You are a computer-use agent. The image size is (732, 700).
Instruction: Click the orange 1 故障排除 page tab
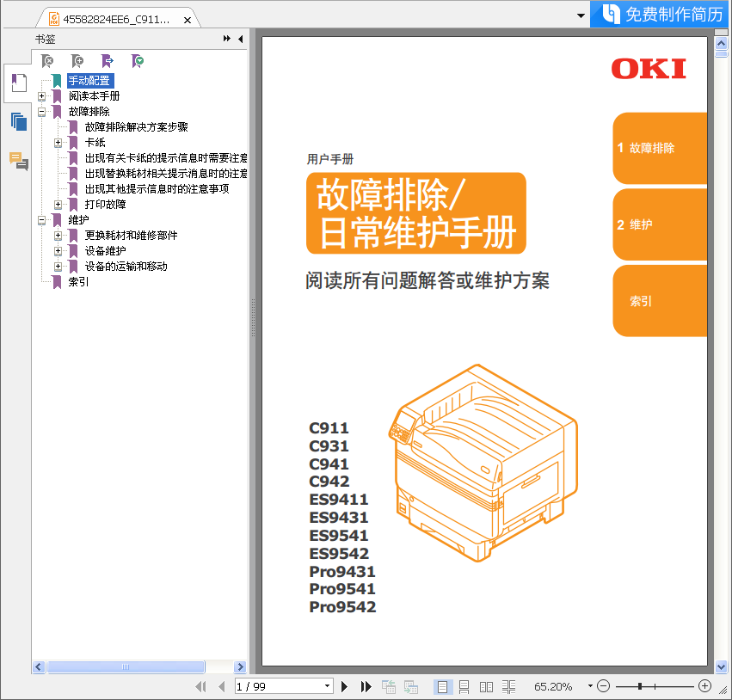(x=660, y=149)
